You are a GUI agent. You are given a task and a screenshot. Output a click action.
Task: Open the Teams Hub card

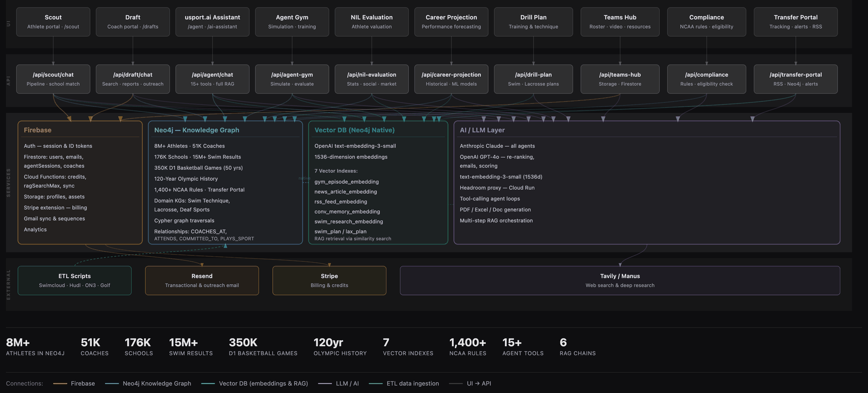click(x=620, y=22)
